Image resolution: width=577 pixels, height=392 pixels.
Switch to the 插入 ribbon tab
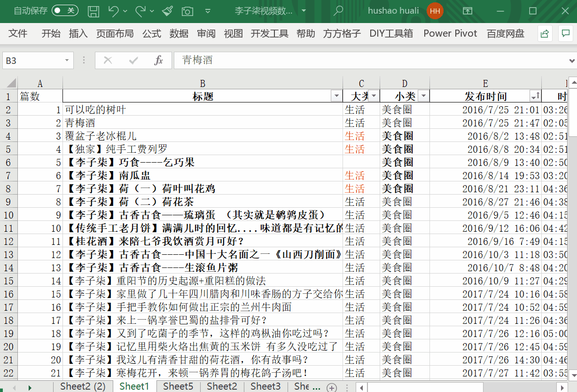click(x=78, y=33)
